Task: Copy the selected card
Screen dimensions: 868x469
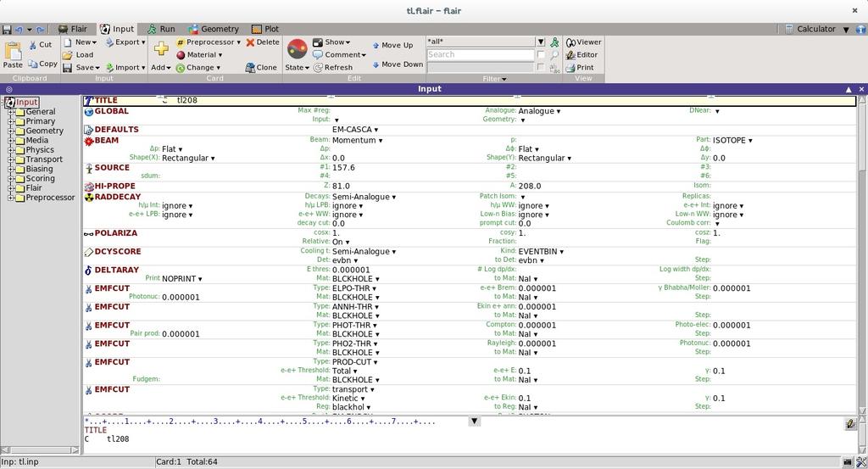Action: tap(42, 64)
